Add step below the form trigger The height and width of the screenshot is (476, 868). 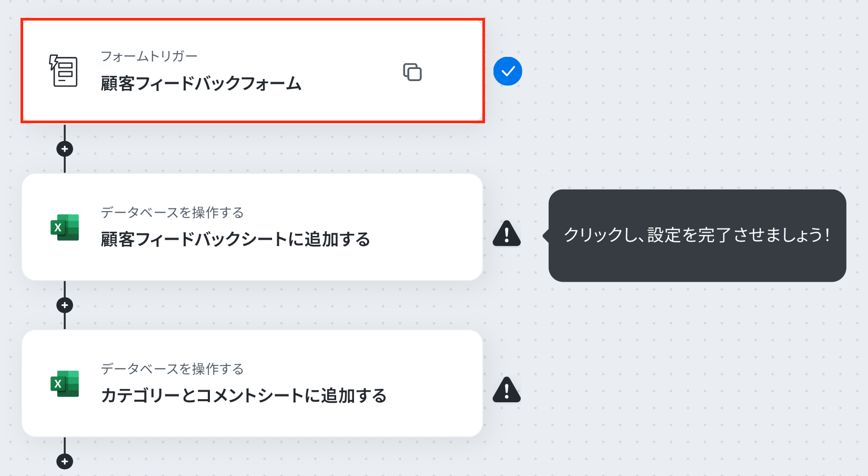point(65,149)
